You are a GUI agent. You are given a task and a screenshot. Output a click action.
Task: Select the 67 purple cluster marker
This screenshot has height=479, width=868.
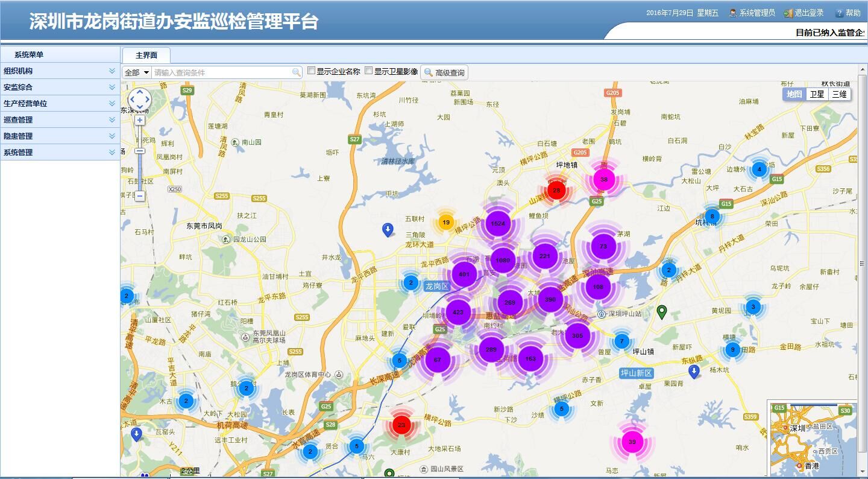pos(438,360)
